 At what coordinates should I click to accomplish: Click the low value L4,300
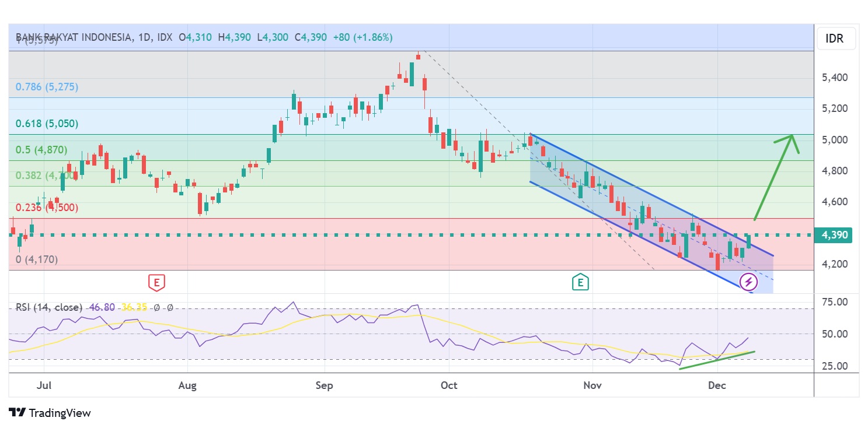click(x=272, y=37)
